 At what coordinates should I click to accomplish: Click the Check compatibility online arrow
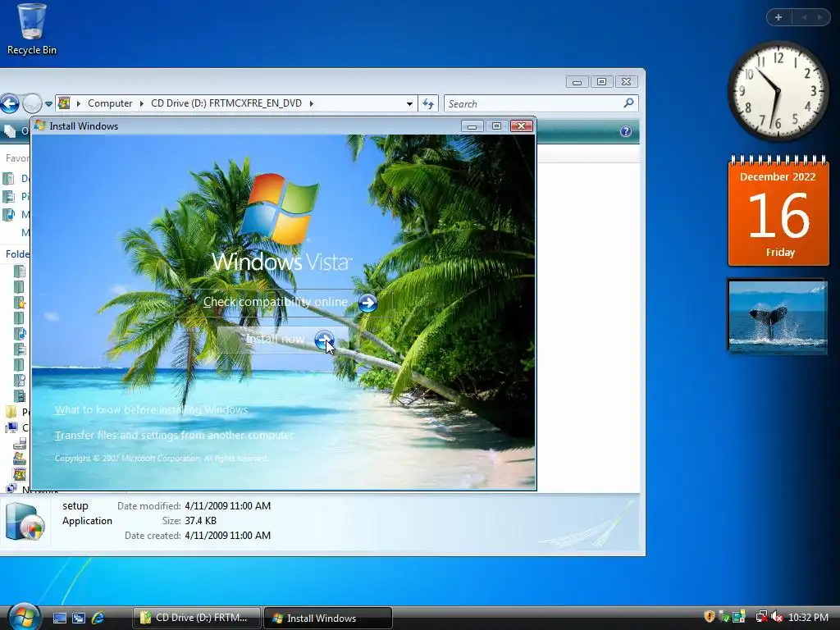point(367,303)
